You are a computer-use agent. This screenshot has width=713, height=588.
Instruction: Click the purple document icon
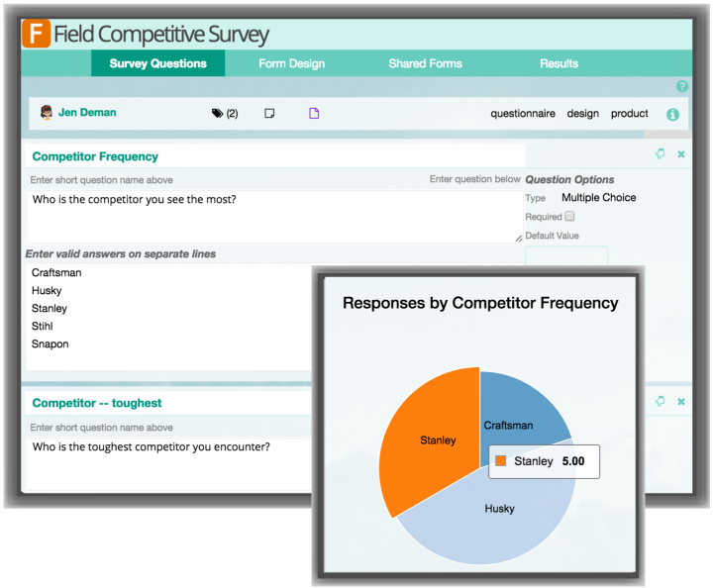pyautogui.click(x=314, y=113)
